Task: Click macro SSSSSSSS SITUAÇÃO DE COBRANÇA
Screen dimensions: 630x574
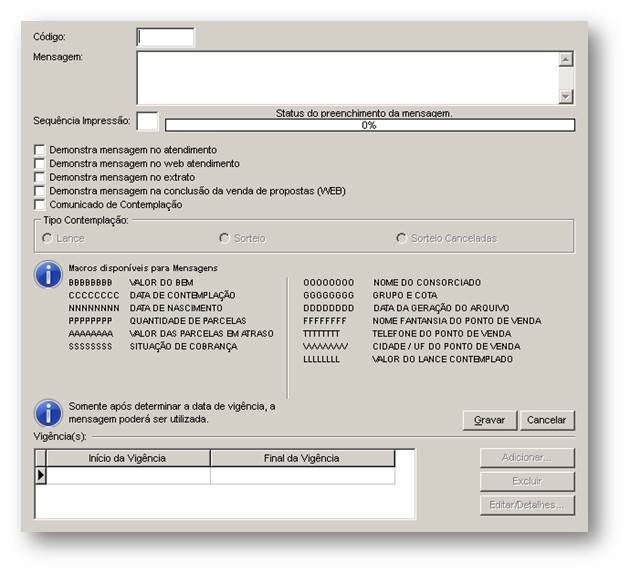Action: 153,347
